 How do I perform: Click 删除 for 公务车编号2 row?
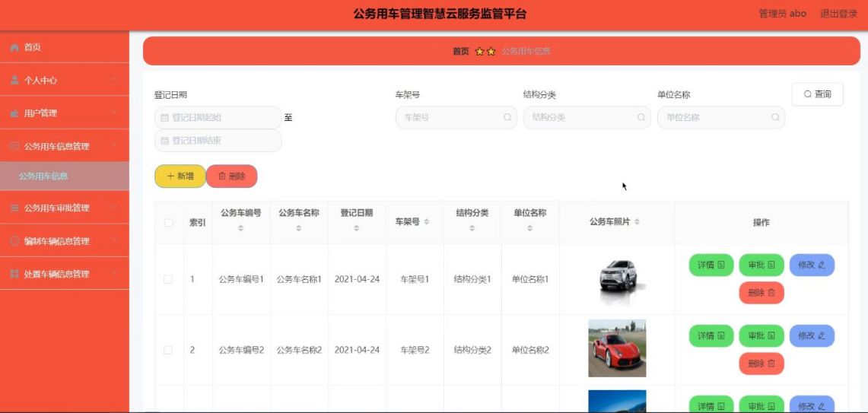tap(761, 364)
